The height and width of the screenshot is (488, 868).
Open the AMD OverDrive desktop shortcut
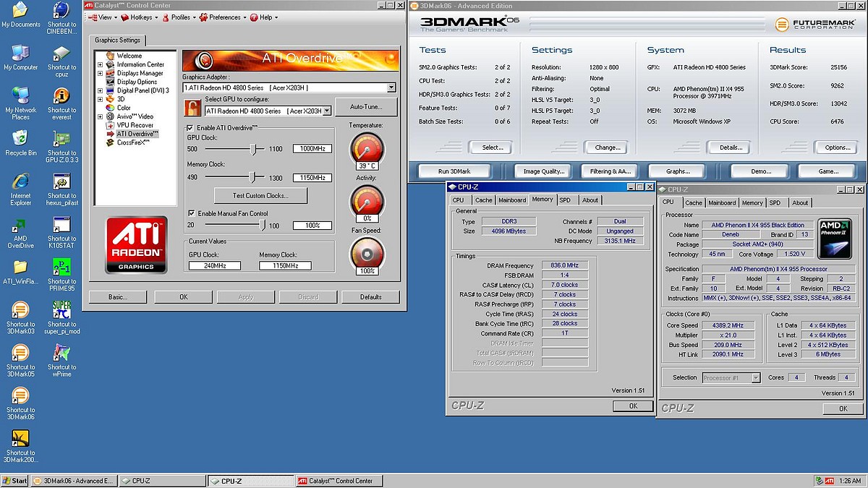(x=20, y=226)
